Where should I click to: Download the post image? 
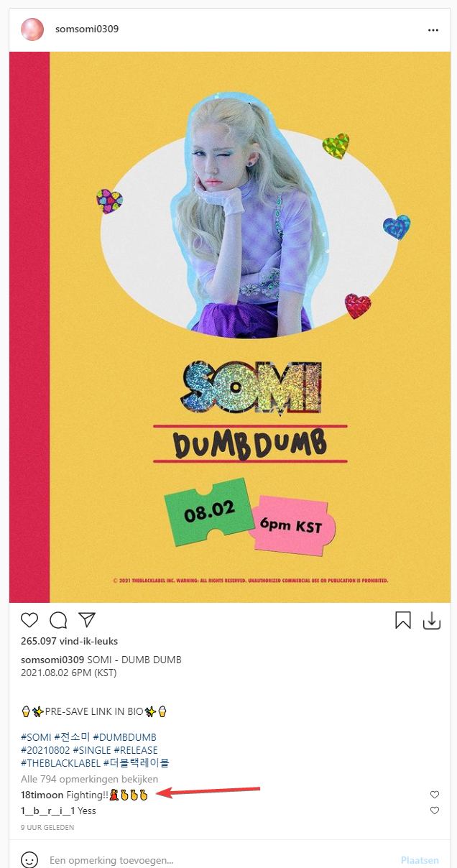432,621
